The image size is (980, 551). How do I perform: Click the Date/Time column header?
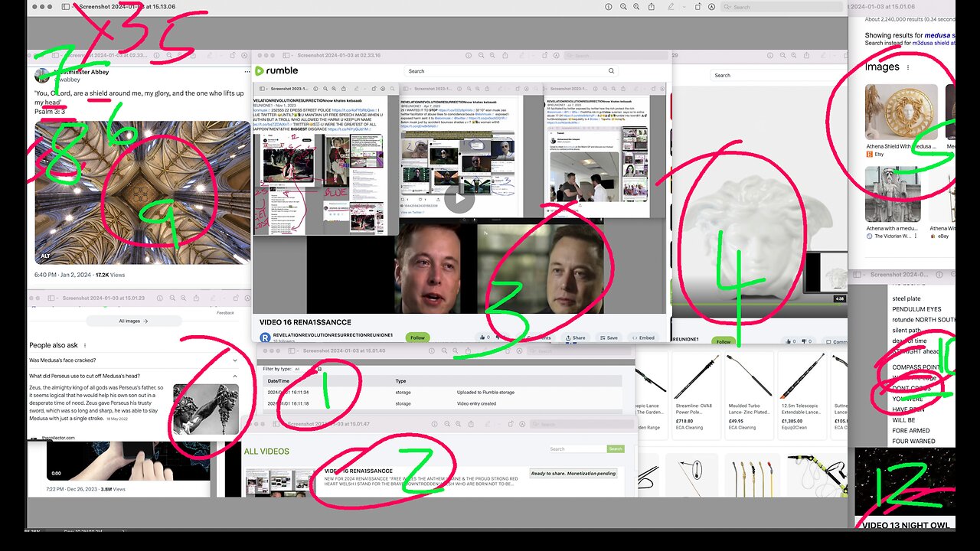[279, 380]
